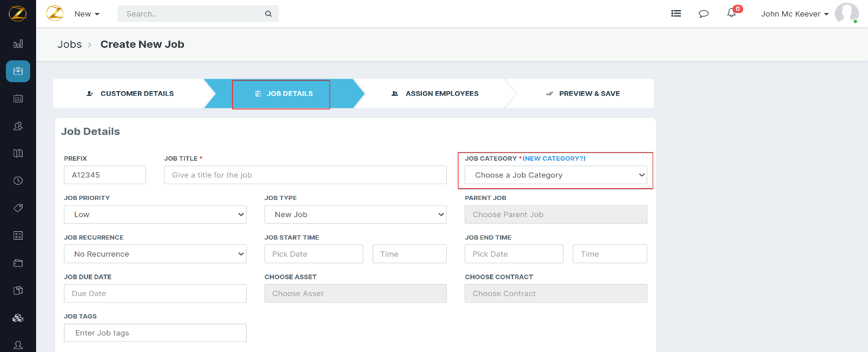Go to the Customer Details step tab
This screenshot has width=868, height=352.
coord(130,93)
